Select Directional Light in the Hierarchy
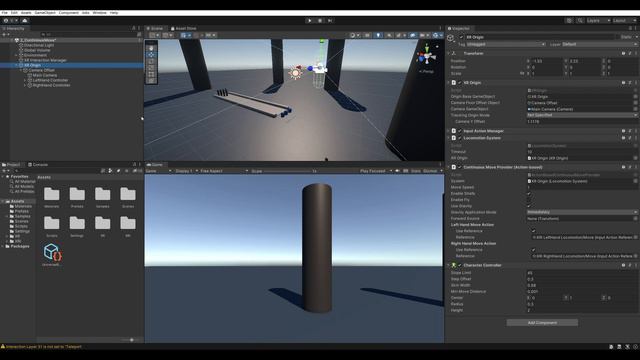This screenshot has height=360, width=640. click(x=39, y=45)
